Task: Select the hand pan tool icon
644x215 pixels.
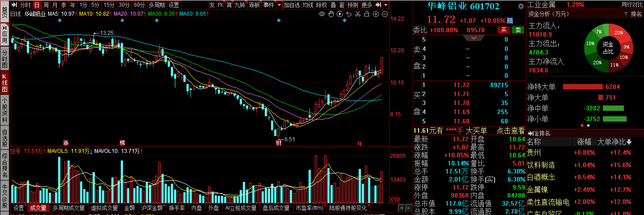Action: [x=330, y=14]
